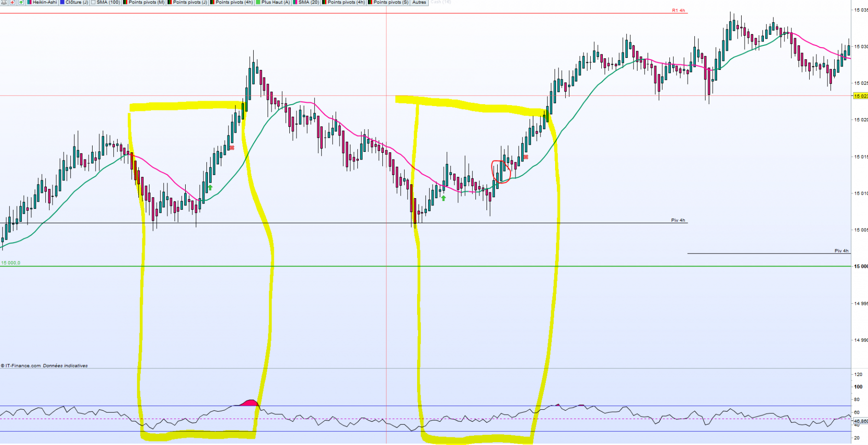The width and height of the screenshot is (868, 445).
Task: Click the red plus icon in top bar
Action: point(13,2)
